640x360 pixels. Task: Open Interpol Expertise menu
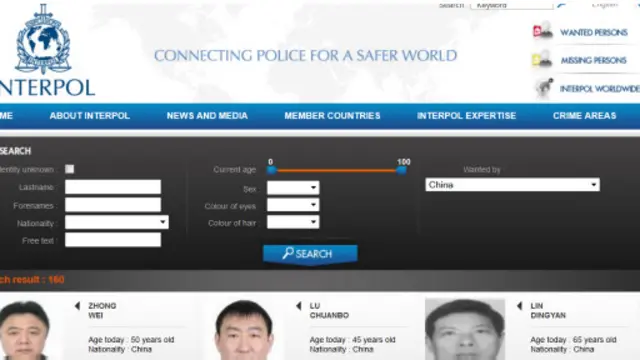(466, 116)
